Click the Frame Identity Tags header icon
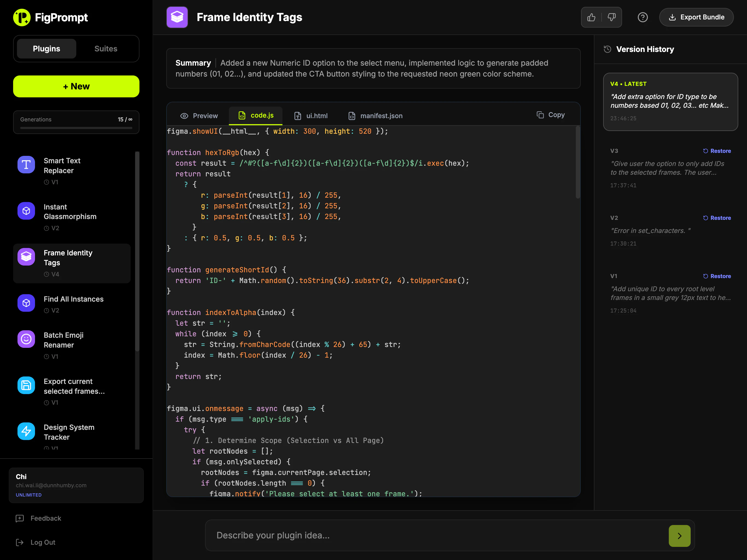747x560 pixels. 177,17
